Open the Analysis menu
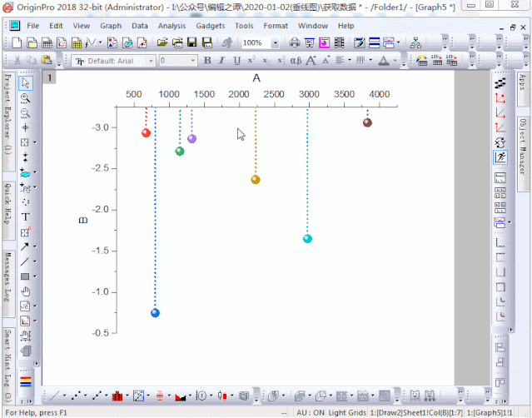The width and height of the screenshot is (532, 418). click(x=172, y=25)
